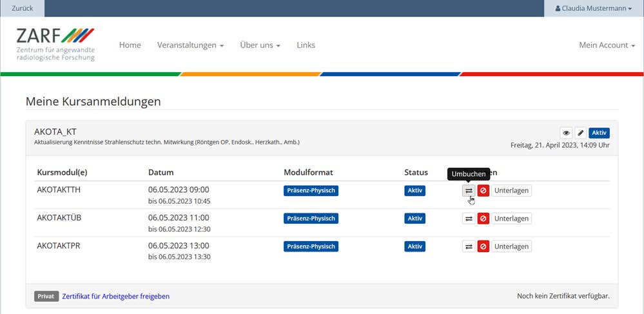Click the pencil edit icon for AKOTA_KT
This screenshot has width=644, height=314.
(580, 133)
